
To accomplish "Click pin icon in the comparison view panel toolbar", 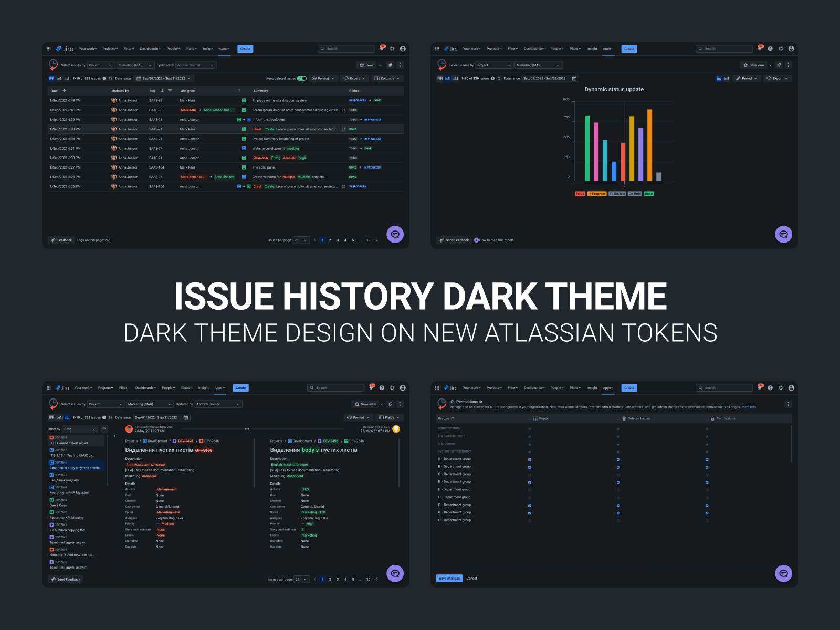I will click(x=390, y=404).
